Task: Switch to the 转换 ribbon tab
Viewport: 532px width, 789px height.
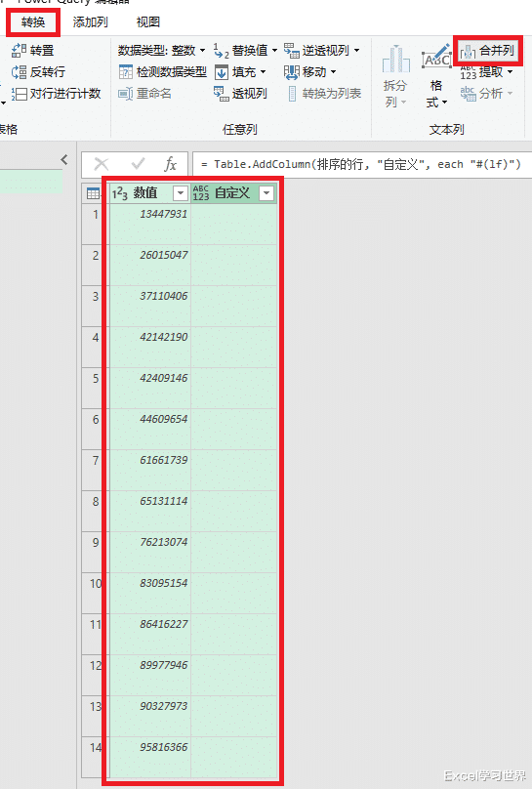Action: (33, 22)
